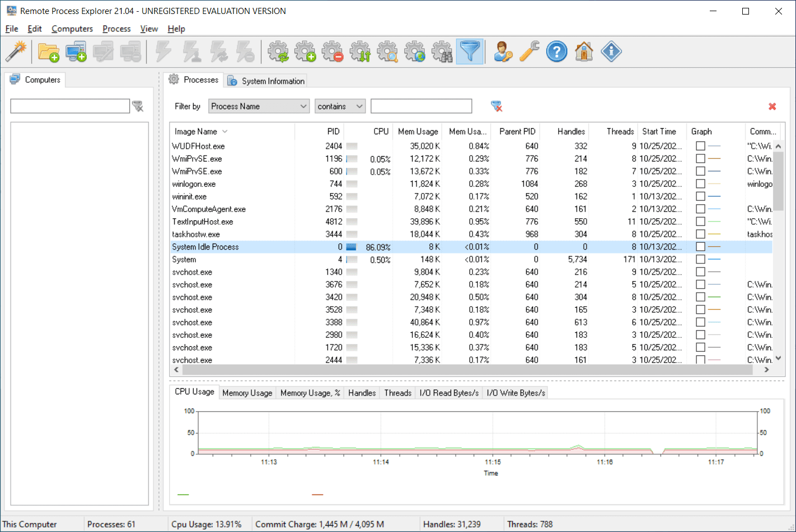Toggle graph checkbox for svchost.exe PID 1340
The width and height of the screenshot is (796, 532).
(700, 272)
